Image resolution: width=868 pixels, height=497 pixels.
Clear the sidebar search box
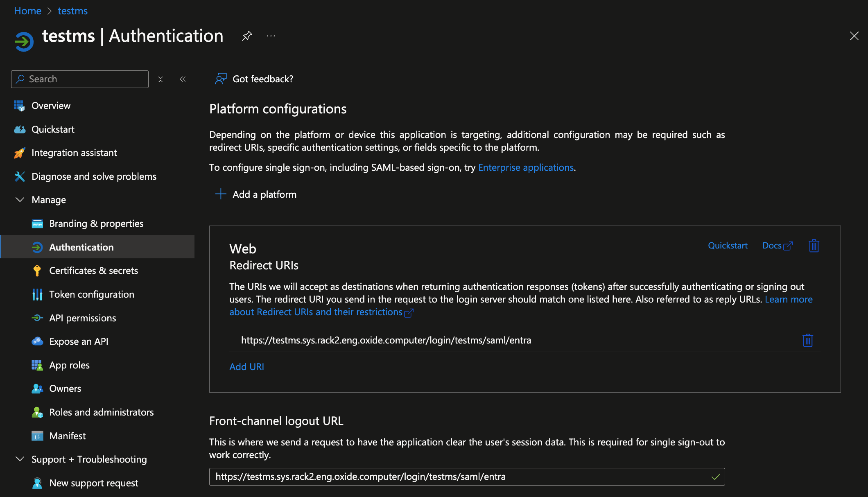(160, 79)
